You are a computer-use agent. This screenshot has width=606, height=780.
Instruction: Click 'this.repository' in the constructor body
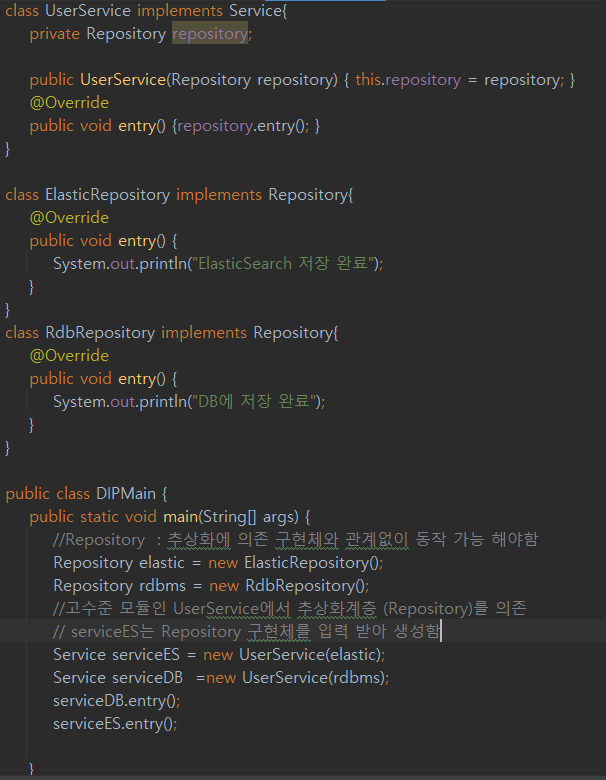click(408, 80)
